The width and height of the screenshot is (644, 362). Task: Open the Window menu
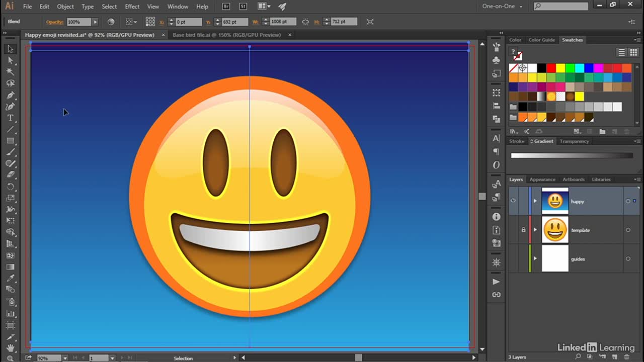coord(178,7)
